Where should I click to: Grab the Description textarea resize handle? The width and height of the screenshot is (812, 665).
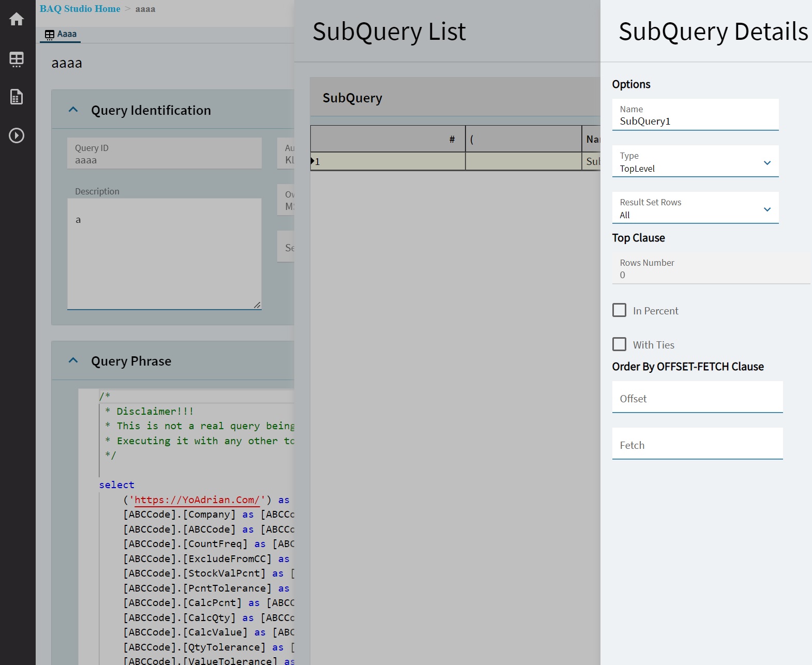pos(257,305)
